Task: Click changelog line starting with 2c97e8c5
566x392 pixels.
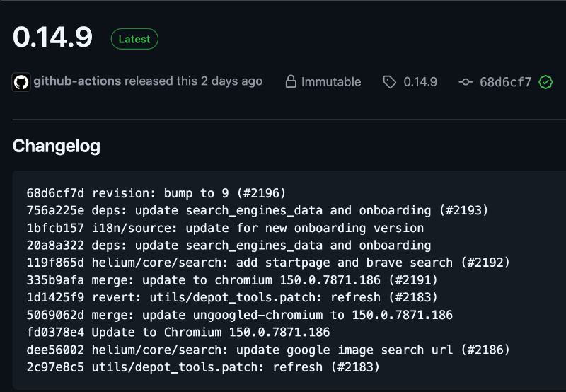Action: click(x=203, y=367)
